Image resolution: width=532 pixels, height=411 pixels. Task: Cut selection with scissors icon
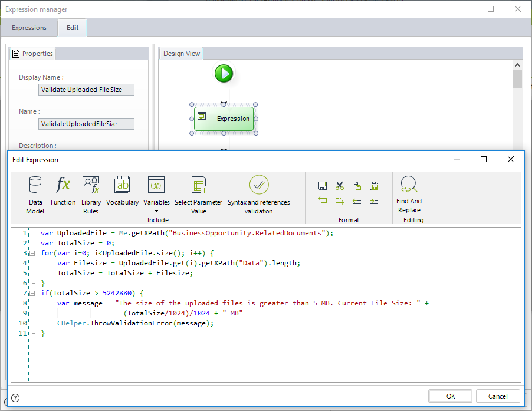click(340, 186)
